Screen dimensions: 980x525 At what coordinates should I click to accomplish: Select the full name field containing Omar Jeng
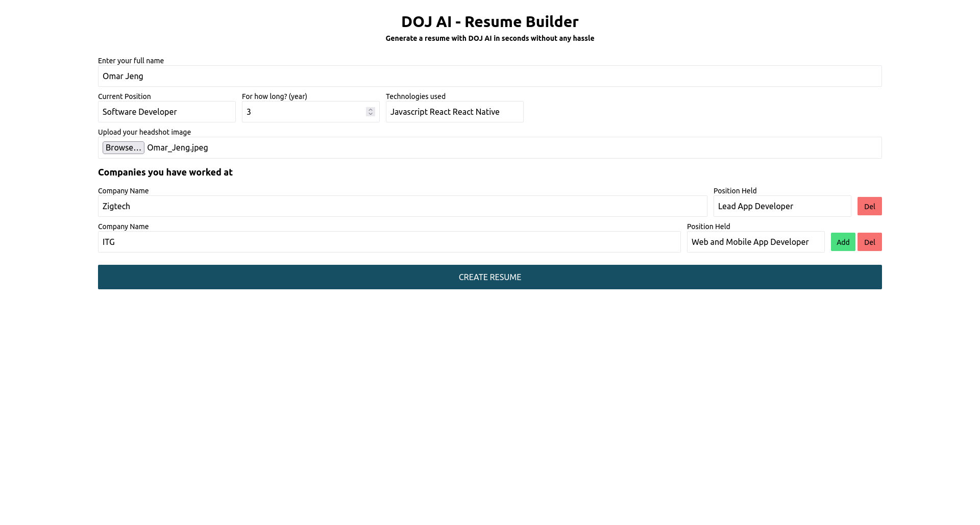pyautogui.click(x=357, y=76)
